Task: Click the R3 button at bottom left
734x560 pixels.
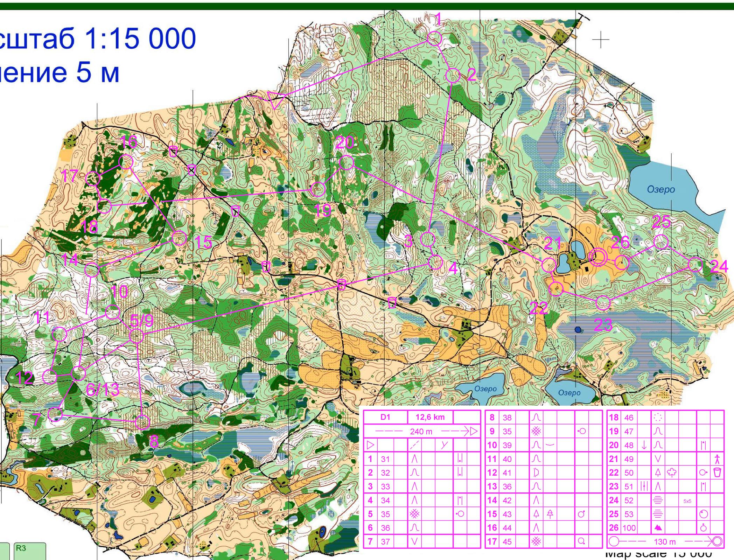Action: 30,551
